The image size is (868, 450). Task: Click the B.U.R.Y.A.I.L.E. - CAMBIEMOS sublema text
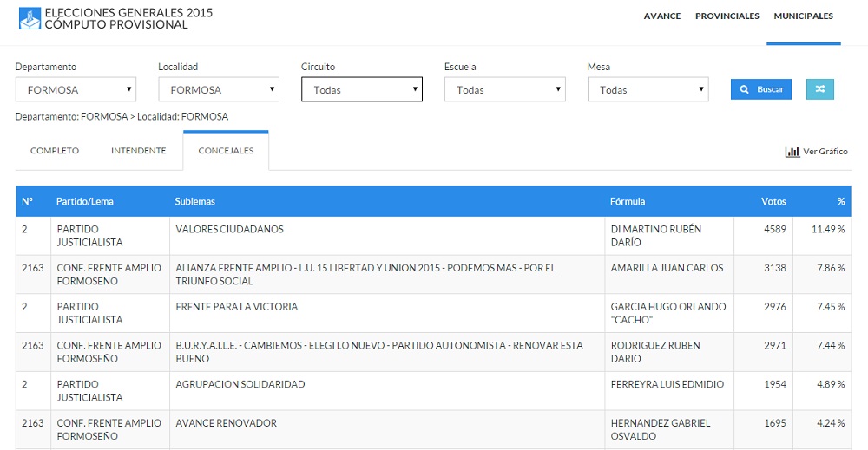[x=379, y=352]
